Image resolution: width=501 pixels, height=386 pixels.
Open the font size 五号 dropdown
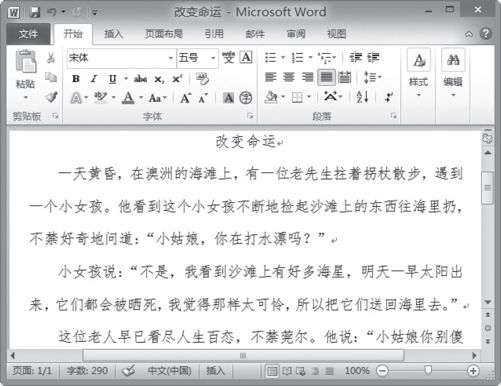(x=213, y=58)
